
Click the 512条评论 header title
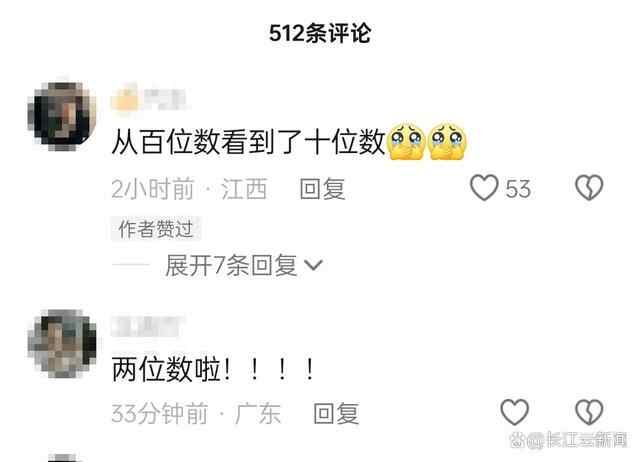320,33
